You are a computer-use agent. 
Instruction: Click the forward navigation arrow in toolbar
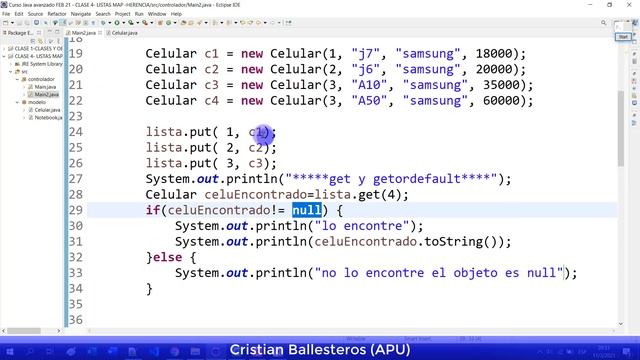tap(272, 23)
